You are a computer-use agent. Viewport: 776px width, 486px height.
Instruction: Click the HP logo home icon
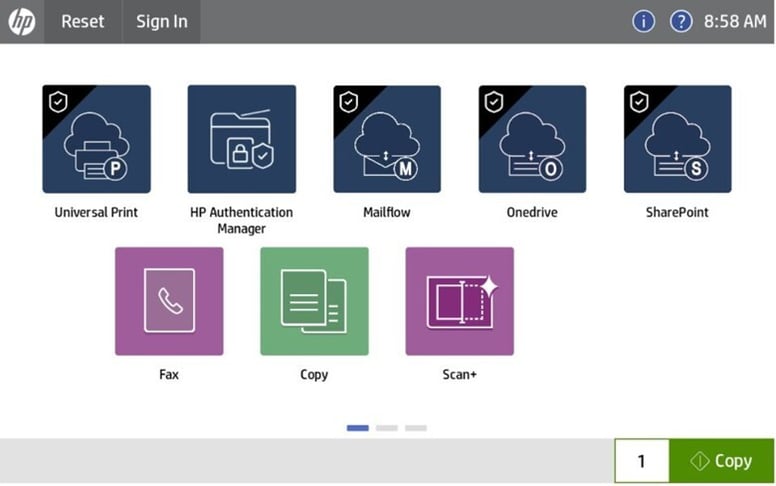coord(22,21)
